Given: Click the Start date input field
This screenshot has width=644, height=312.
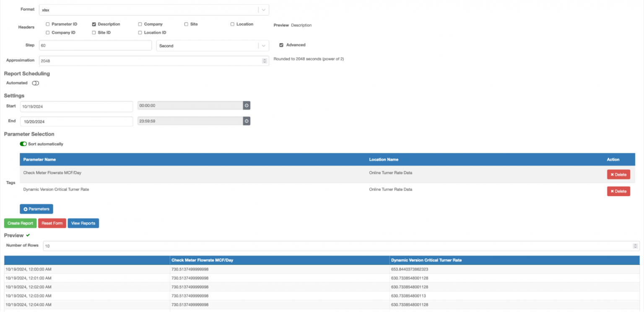Looking at the screenshot, I should [x=76, y=106].
